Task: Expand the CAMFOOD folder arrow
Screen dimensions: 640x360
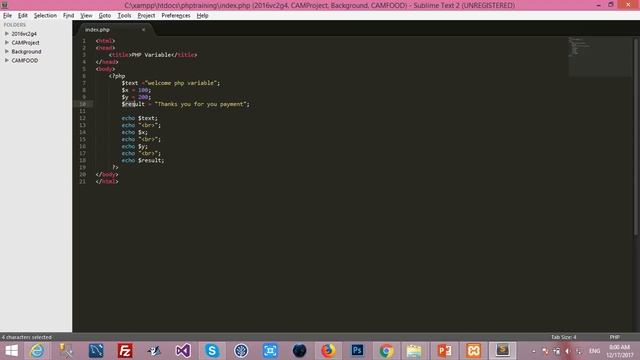Action: [7, 60]
